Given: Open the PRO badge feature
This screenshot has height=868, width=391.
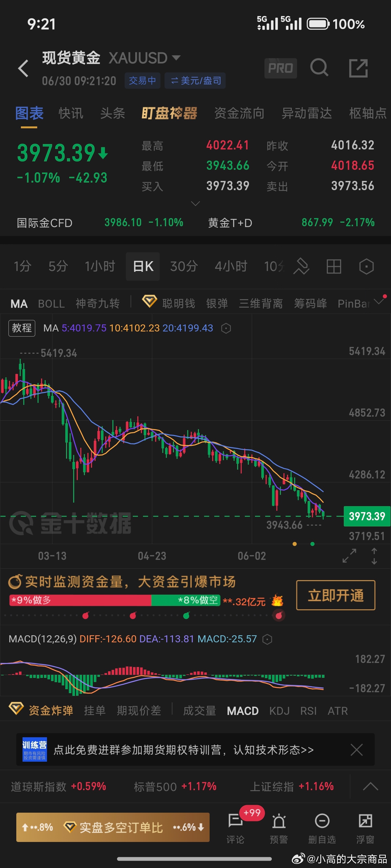Looking at the screenshot, I should click(280, 68).
